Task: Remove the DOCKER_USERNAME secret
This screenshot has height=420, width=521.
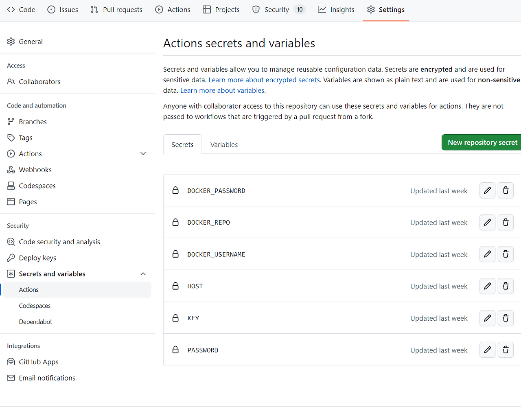Action: [x=506, y=254]
